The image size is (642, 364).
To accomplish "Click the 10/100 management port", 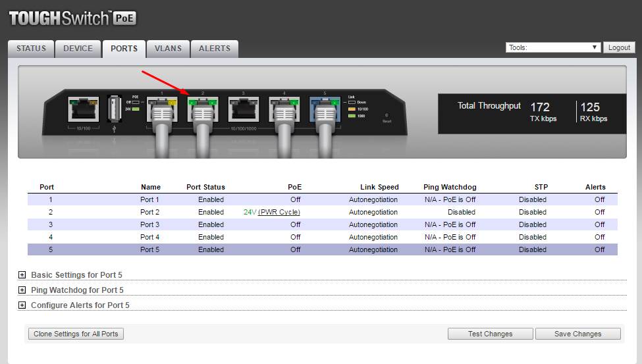I will (x=84, y=109).
